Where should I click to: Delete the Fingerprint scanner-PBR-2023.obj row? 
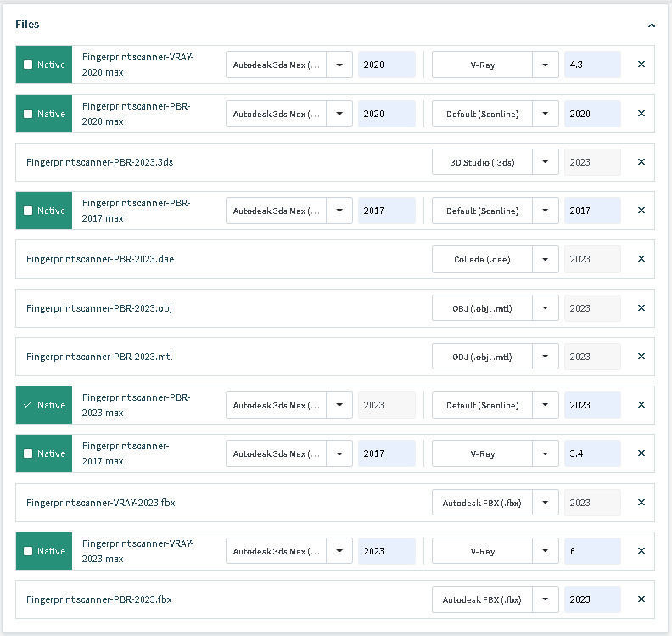[x=641, y=308]
